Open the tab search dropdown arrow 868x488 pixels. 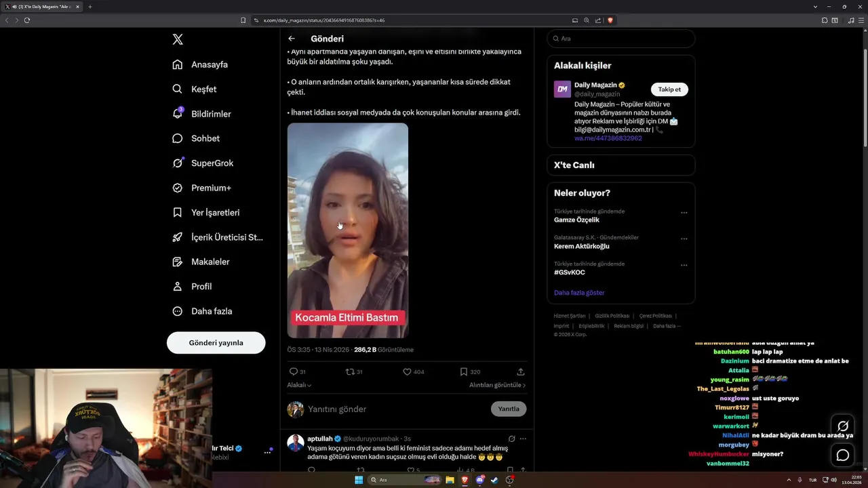pos(814,7)
